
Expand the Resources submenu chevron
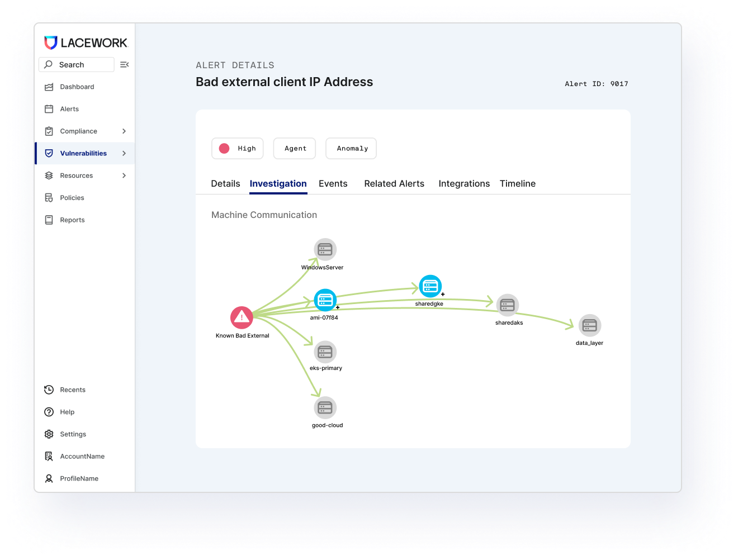click(x=124, y=175)
